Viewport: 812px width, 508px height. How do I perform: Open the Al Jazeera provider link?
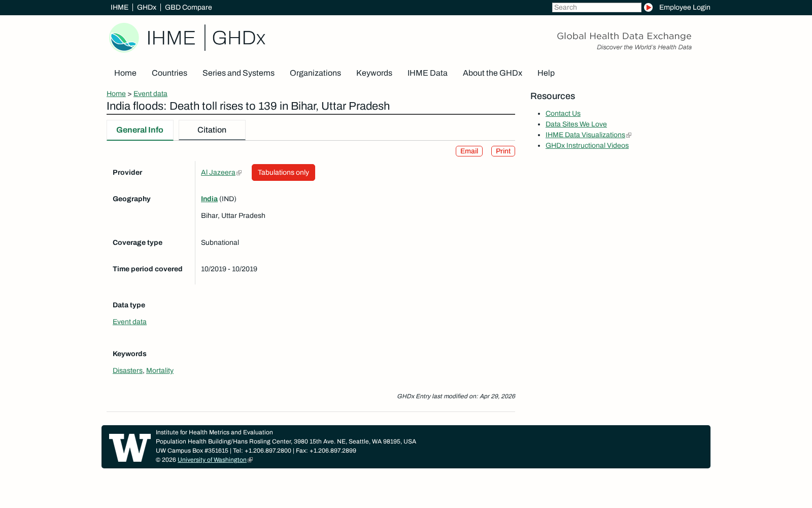click(x=218, y=173)
